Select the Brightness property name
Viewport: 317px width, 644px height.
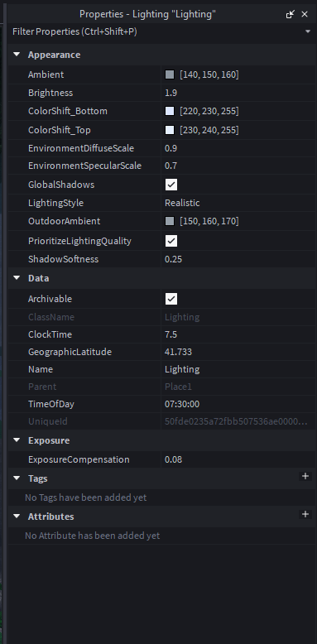point(50,93)
